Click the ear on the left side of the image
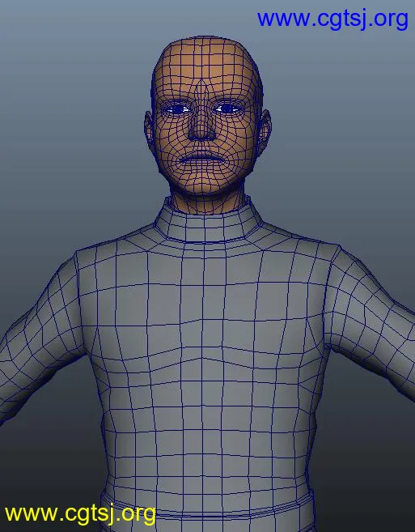 coord(150,130)
